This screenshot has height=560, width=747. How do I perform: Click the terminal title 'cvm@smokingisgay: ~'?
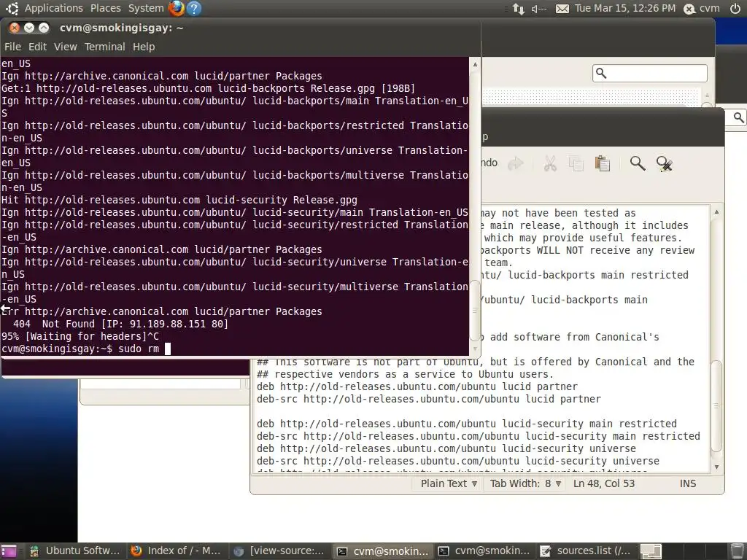tap(122, 28)
